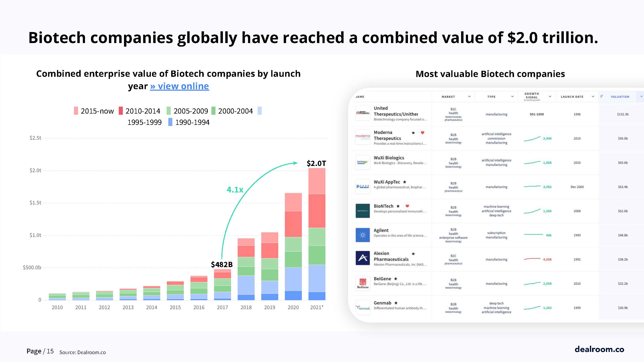This screenshot has height=362, width=644.
Task: Click the Launch Date column header
Action: [572, 97]
